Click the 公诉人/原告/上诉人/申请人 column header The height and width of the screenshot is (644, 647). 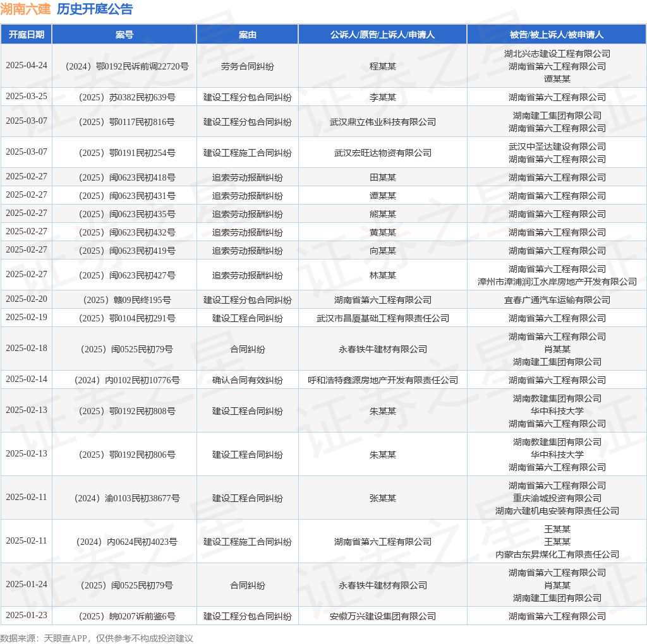click(382, 35)
